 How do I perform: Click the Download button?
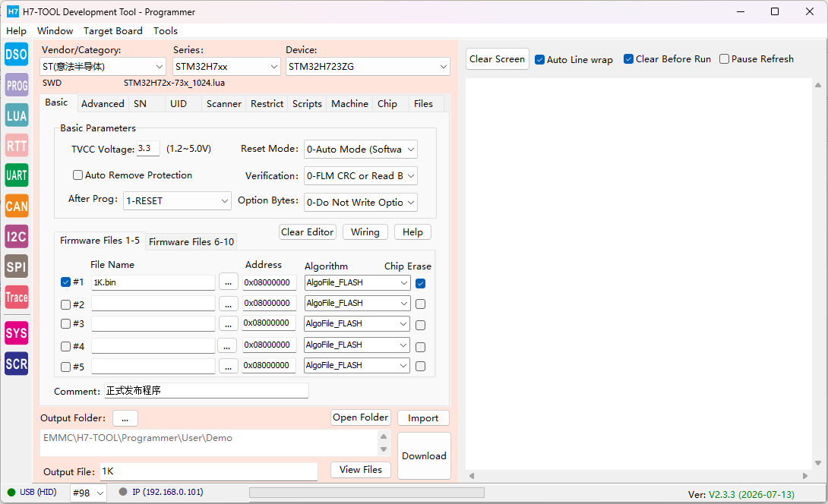(x=424, y=456)
